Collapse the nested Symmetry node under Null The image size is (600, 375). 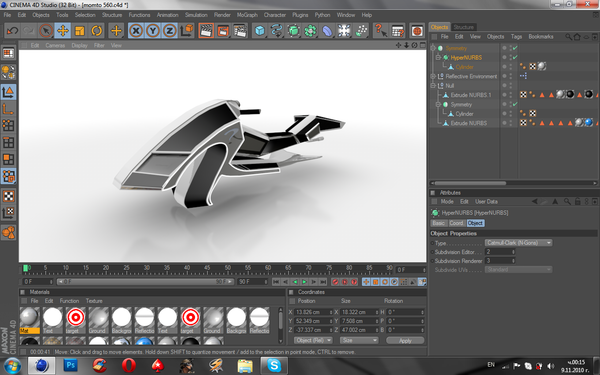tap(438, 104)
